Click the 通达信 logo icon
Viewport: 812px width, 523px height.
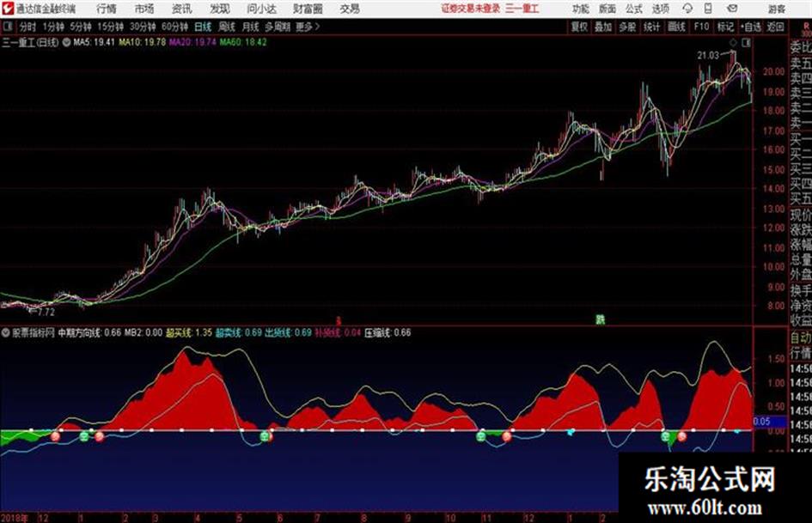pyautogui.click(x=8, y=9)
